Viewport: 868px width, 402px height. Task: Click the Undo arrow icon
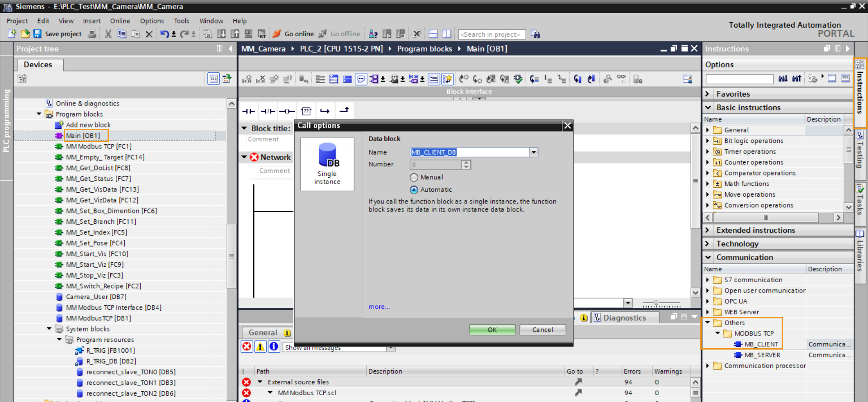[x=164, y=34]
